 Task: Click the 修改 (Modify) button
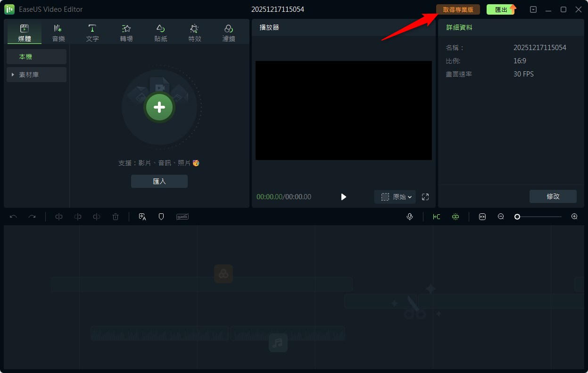(553, 196)
